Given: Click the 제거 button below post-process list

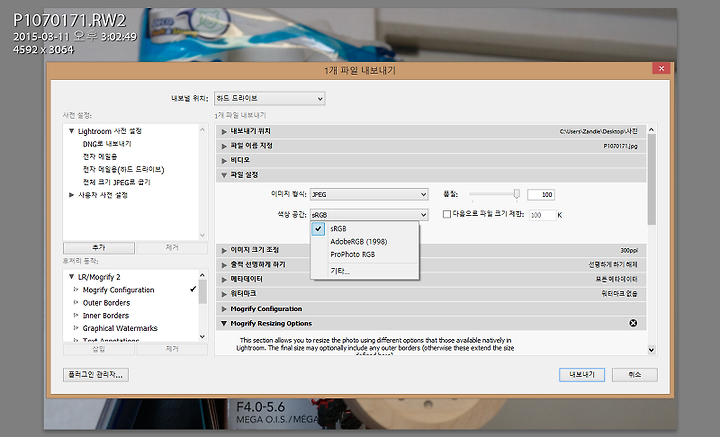Looking at the screenshot, I should (x=172, y=349).
